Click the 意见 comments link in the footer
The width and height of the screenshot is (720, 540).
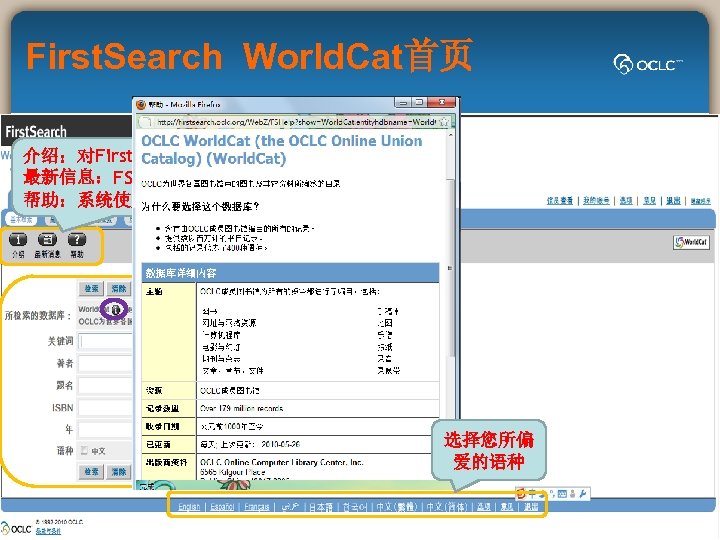507,507
